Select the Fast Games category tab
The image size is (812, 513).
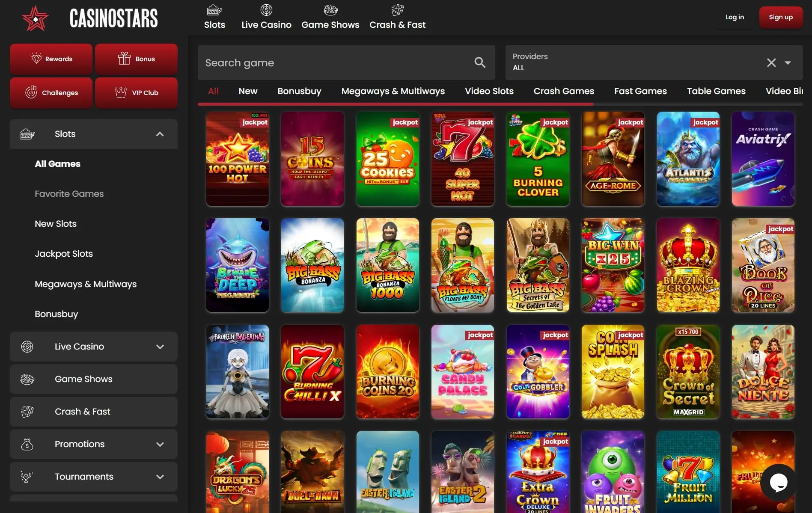(640, 91)
